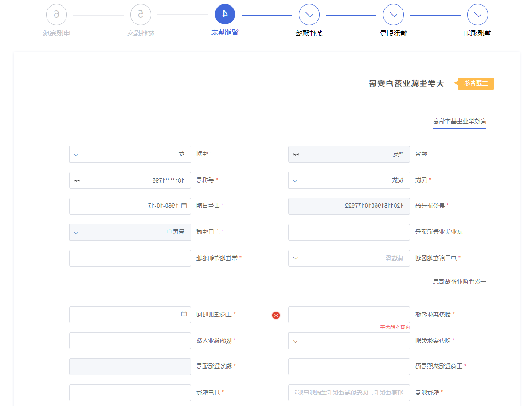Click the 姓名 field showing **英
The width and height of the screenshot is (532, 406).
click(349, 154)
